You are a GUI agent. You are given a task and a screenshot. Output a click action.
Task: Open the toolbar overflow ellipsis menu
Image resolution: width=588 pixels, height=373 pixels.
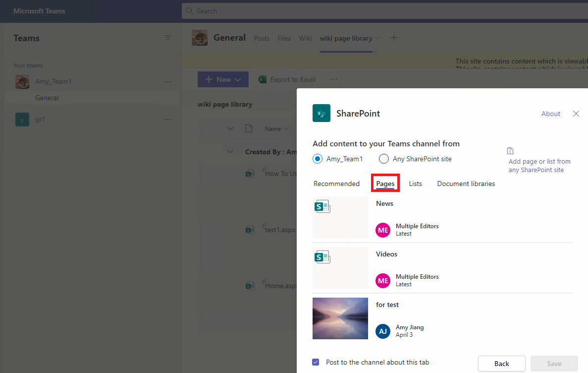point(333,79)
